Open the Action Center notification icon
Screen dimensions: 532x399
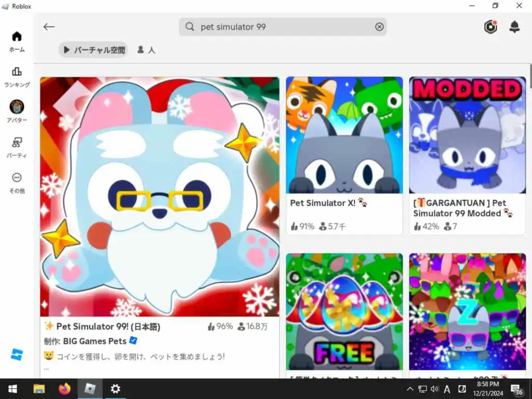(517, 389)
